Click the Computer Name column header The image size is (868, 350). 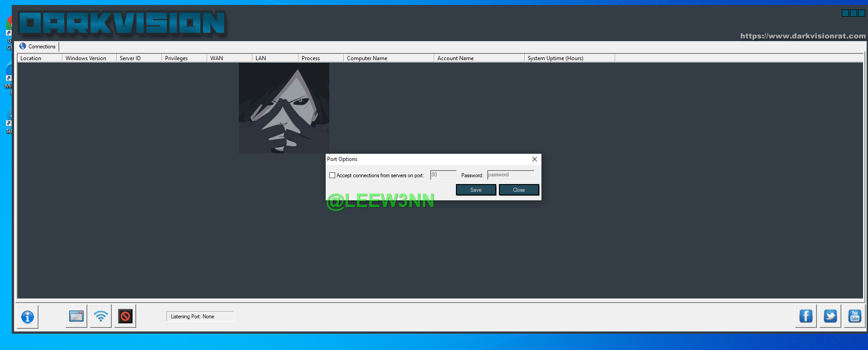click(x=388, y=58)
